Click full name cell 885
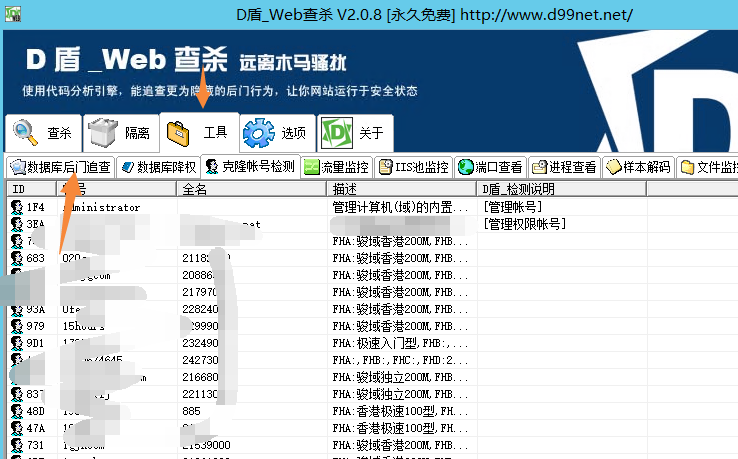 coord(191,411)
